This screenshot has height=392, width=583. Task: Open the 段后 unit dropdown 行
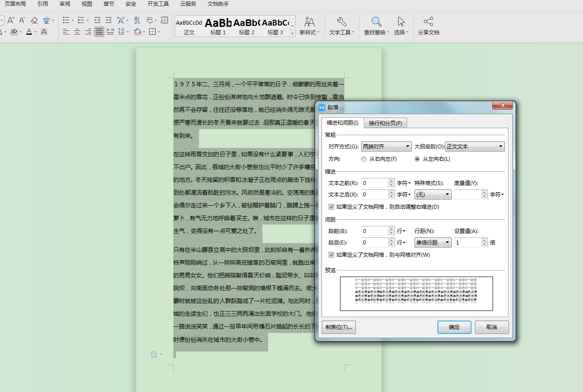401,242
